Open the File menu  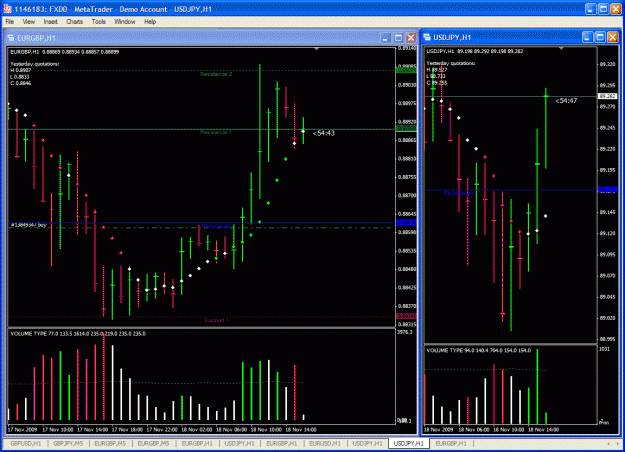pos(10,22)
